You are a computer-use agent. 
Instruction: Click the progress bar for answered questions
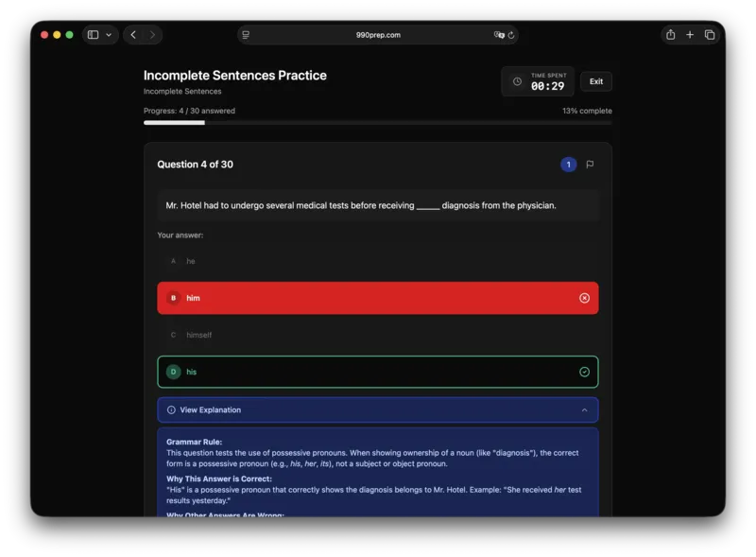[377, 123]
